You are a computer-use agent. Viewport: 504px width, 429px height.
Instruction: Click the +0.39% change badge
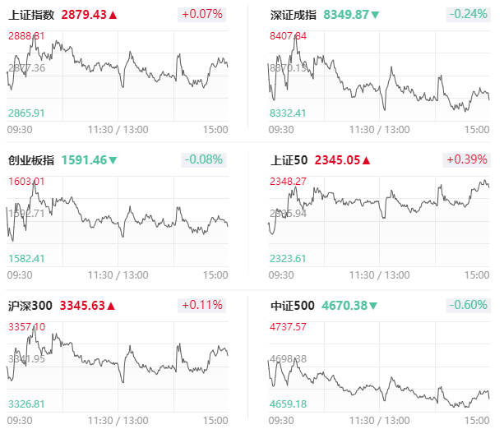[x=467, y=159]
